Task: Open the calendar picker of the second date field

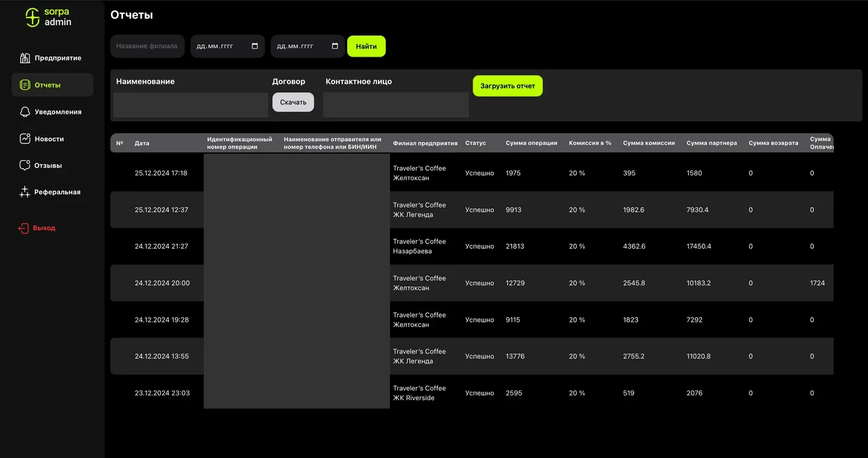Action: 335,46
